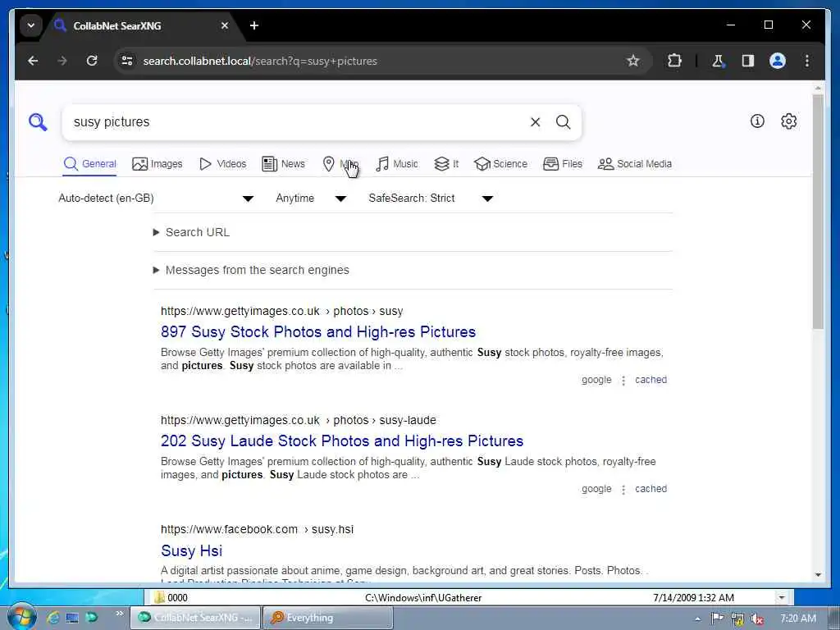Viewport: 840px width, 630px height.
Task: Open the Extensions puzzle icon
Action: (x=674, y=61)
